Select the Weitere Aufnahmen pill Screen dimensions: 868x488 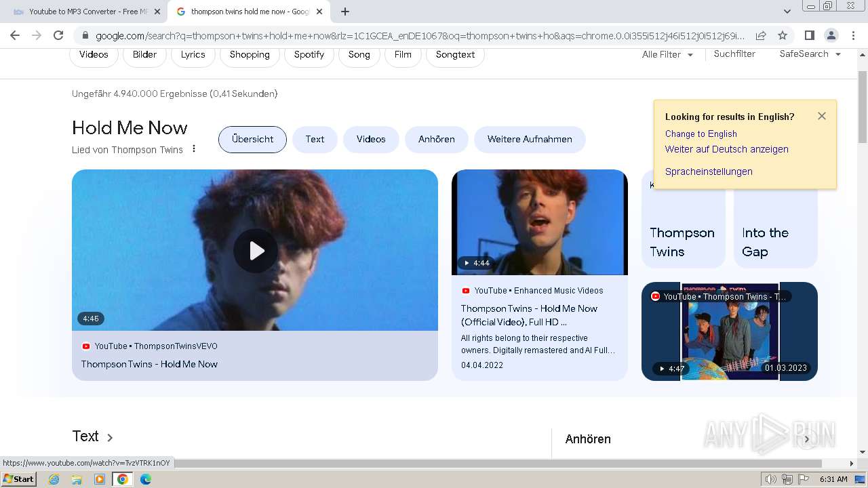tap(530, 139)
